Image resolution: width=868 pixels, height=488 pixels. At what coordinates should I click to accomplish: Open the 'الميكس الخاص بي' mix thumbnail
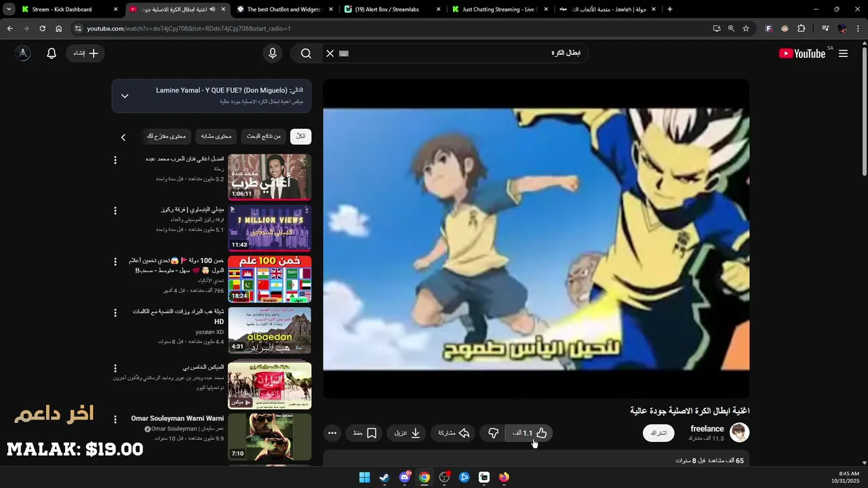click(x=269, y=386)
